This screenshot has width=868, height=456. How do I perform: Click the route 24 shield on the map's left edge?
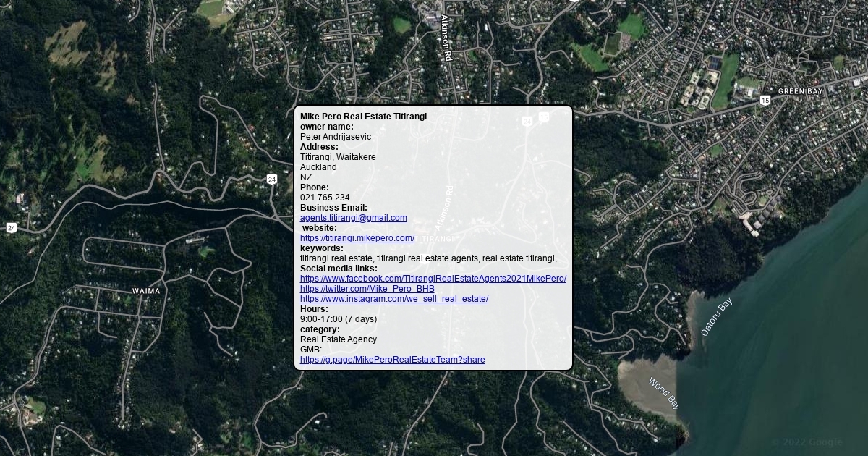(11, 227)
